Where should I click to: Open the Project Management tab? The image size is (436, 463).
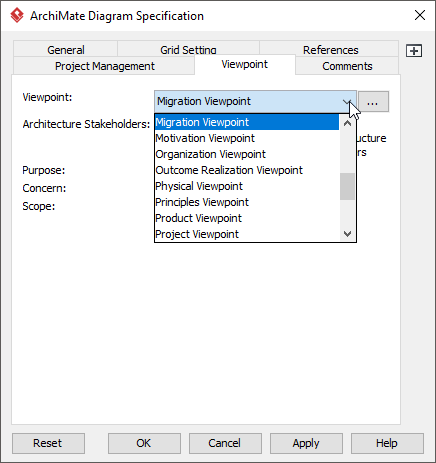coord(104,66)
